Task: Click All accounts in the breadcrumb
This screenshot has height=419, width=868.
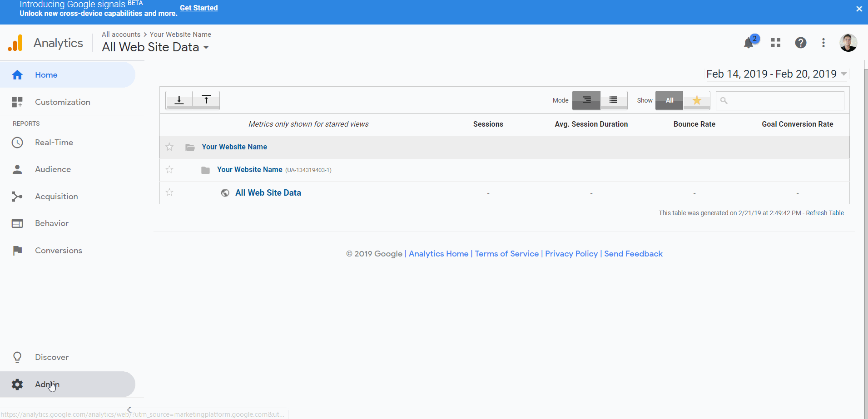Action: tap(121, 35)
